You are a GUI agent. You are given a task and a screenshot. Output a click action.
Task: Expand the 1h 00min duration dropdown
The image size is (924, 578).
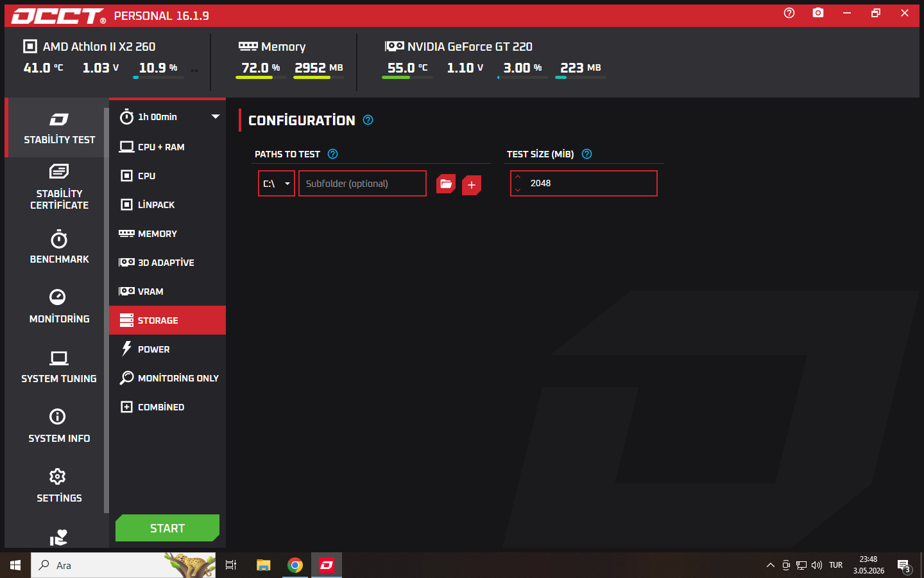click(169, 117)
